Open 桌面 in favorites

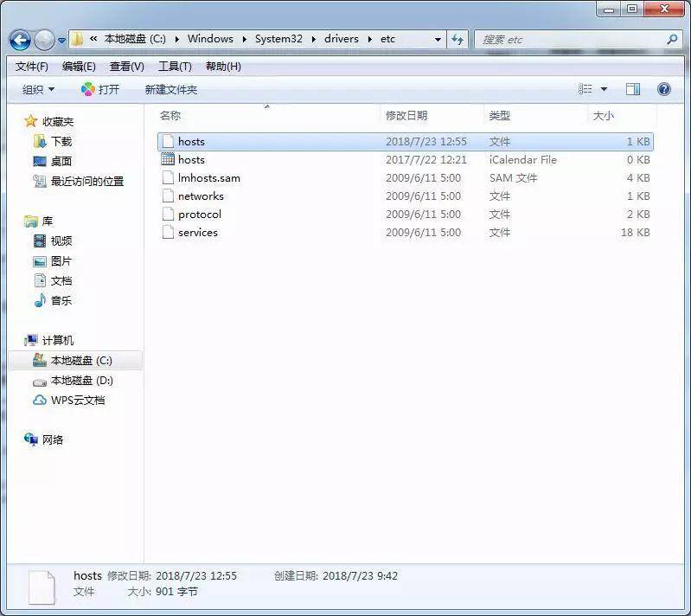(53, 162)
